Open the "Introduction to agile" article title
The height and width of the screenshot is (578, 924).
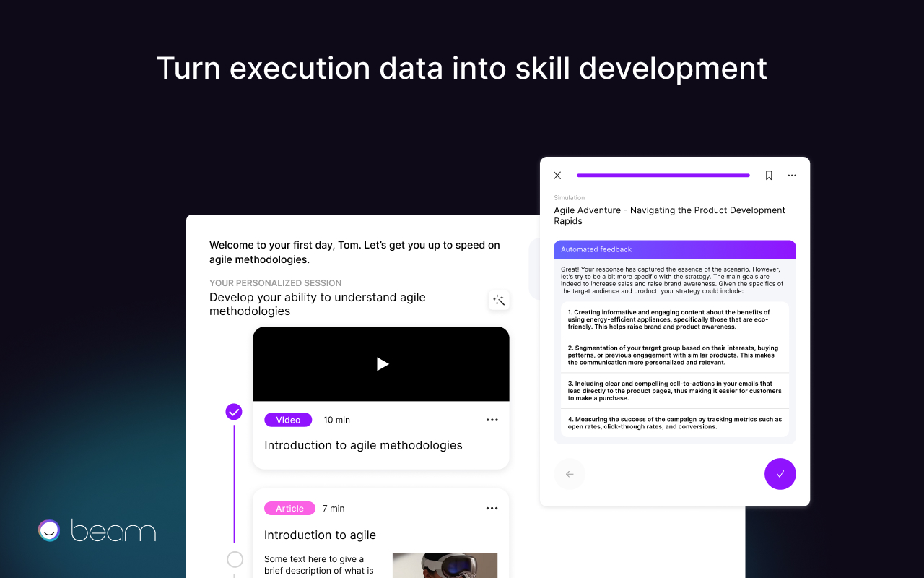click(x=320, y=535)
